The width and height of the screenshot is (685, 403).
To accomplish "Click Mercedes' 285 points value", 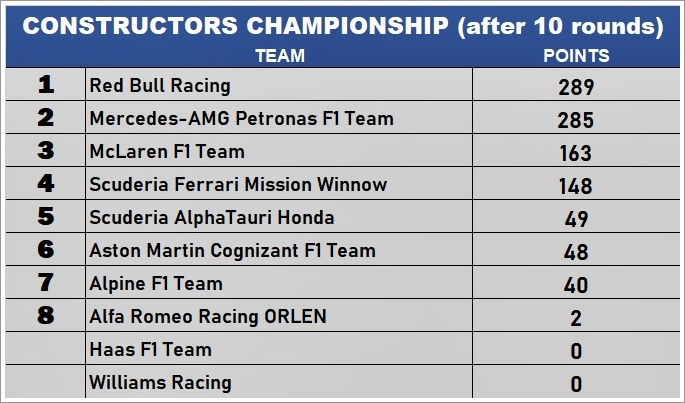I will coord(576,120).
